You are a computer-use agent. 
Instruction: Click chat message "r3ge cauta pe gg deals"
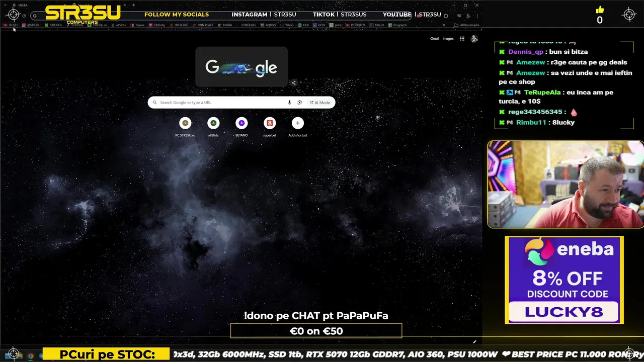coord(590,62)
